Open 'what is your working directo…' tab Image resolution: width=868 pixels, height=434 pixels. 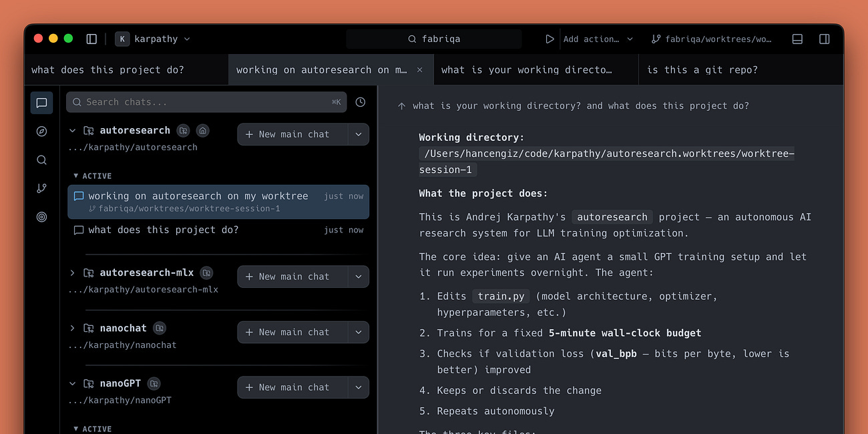536,69
